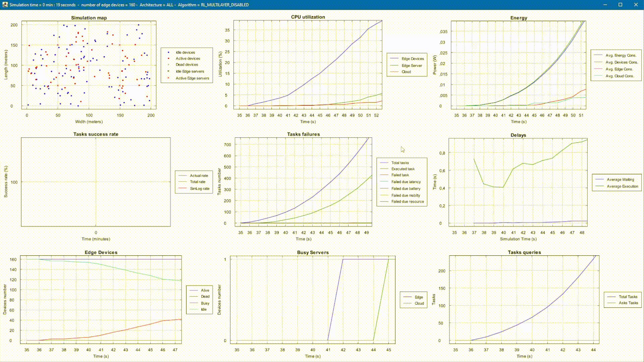Click the Simulation map chart title
Image resolution: width=644 pixels, height=362 pixels.
tap(89, 18)
